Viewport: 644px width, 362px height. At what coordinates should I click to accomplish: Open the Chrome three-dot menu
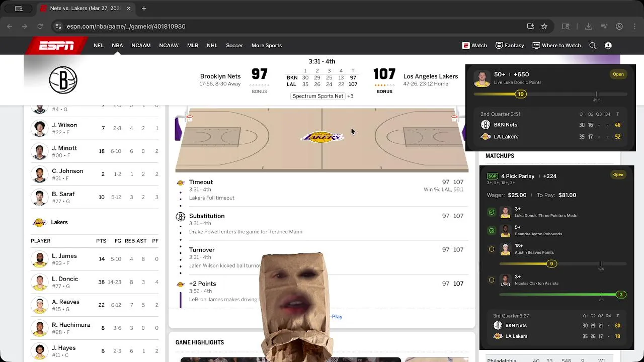click(x=634, y=26)
